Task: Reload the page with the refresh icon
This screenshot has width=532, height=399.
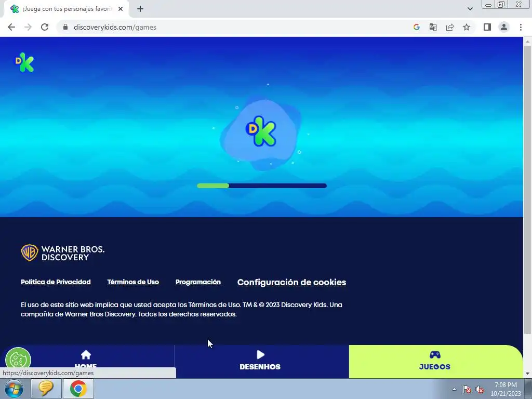Action: click(x=45, y=27)
